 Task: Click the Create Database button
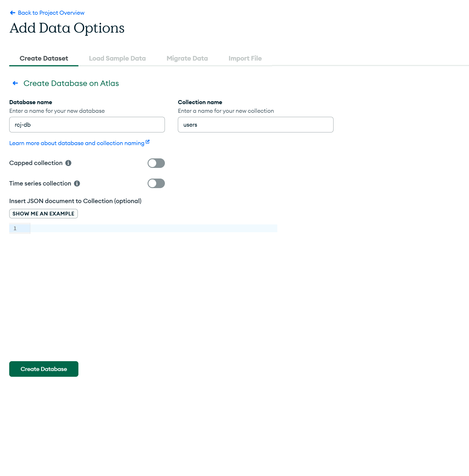pos(44,369)
